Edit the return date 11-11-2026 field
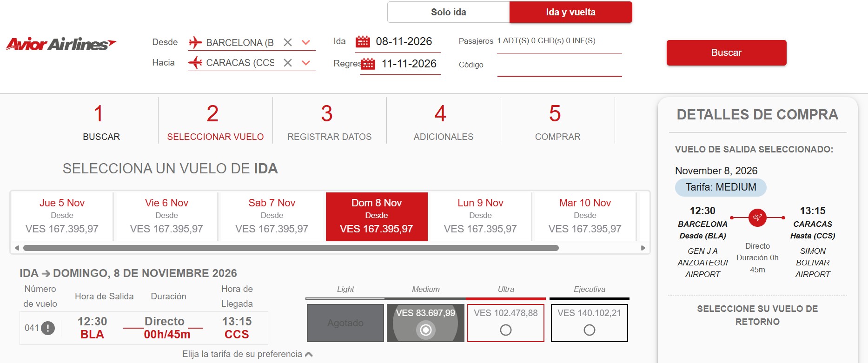Viewport: 868px width, 363px height. (x=409, y=64)
